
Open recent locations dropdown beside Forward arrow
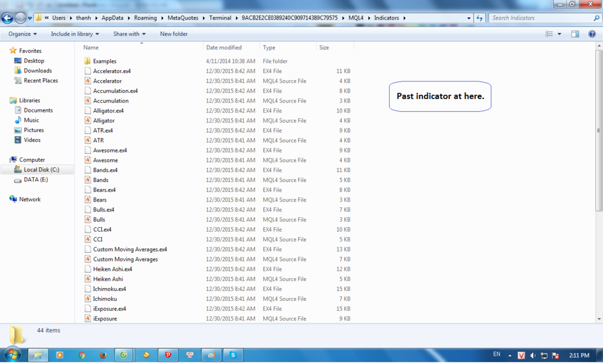coord(29,18)
